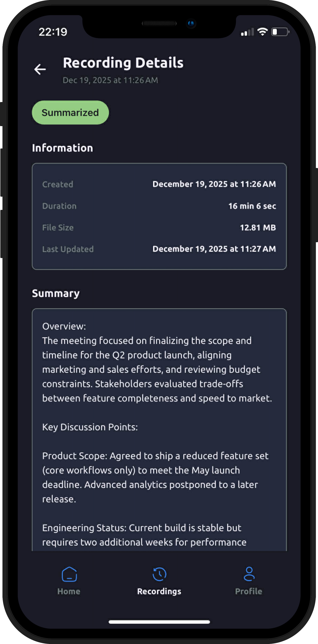Open the Profile person icon

[x=249, y=574]
